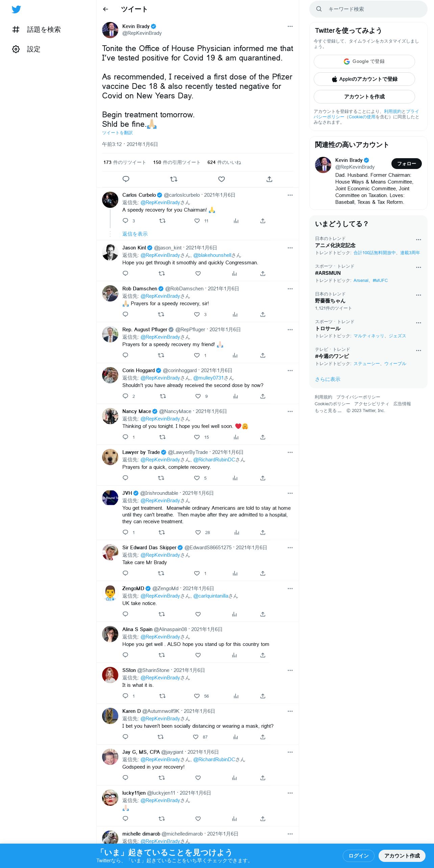Open more options for アニメ化決定記念 trend

coord(418,240)
